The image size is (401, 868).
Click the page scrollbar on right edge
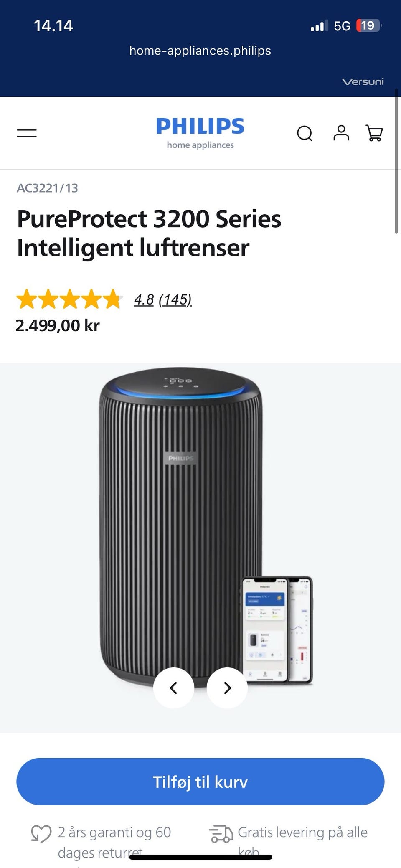point(396,161)
